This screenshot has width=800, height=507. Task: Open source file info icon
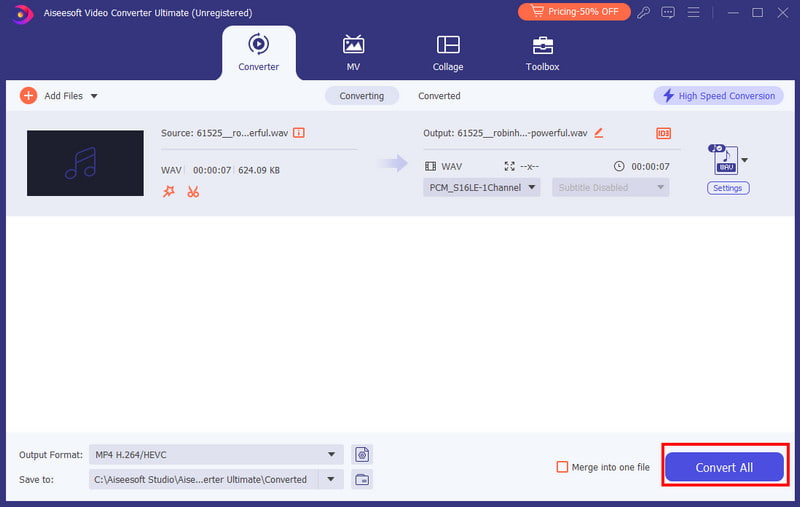coord(299,133)
